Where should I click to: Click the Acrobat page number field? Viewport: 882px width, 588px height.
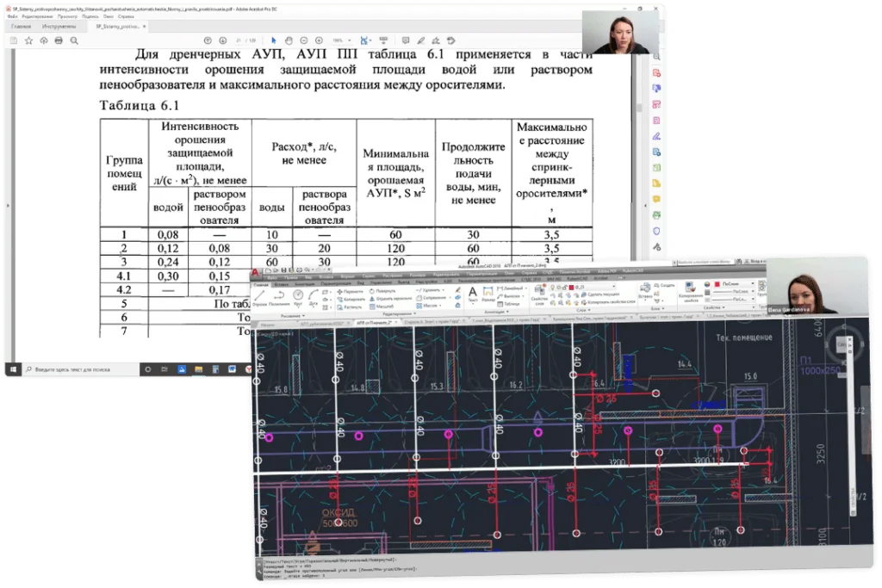tap(239, 40)
